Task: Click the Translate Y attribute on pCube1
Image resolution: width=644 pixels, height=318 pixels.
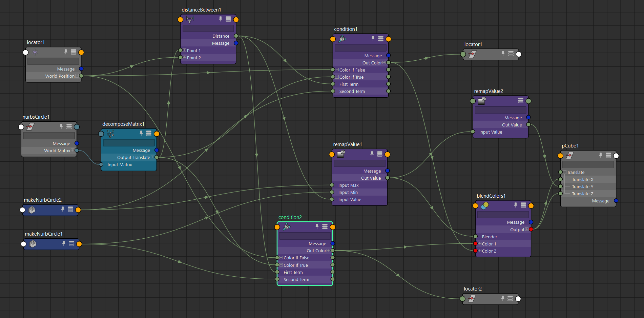Action: pyautogui.click(x=588, y=186)
